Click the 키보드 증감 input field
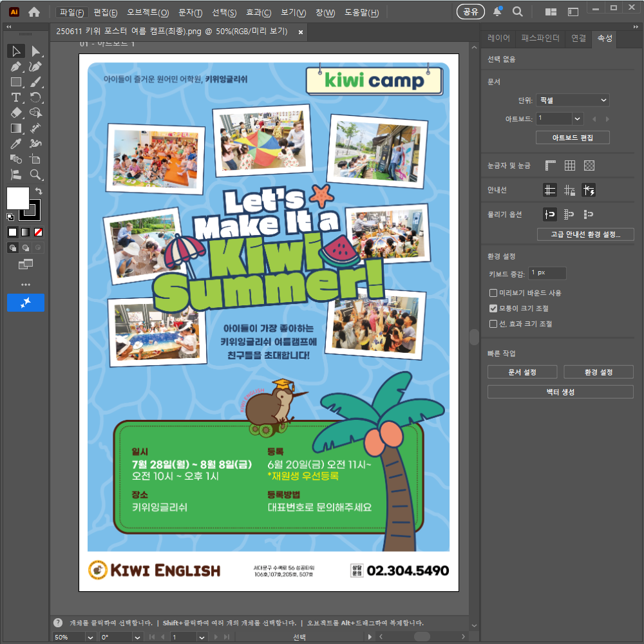 point(547,273)
